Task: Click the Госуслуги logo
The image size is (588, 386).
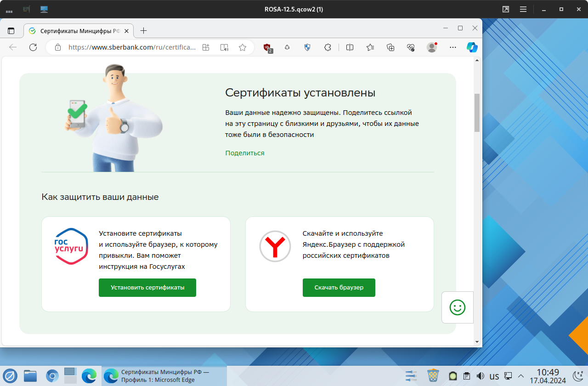Action: pos(71,246)
